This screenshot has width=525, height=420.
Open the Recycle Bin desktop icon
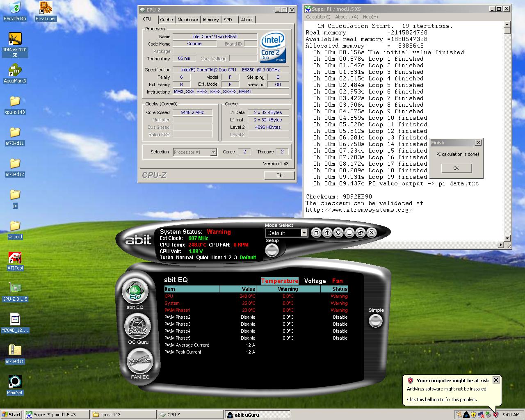(15, 11)
